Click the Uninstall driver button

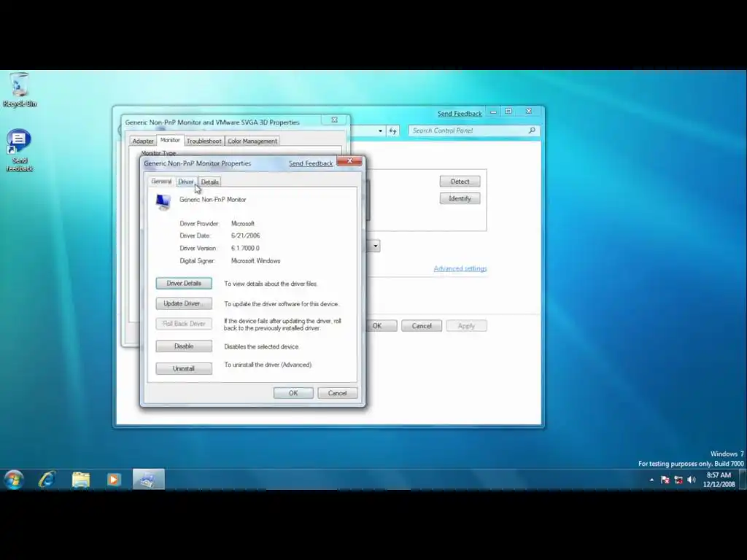click(184, 368)
